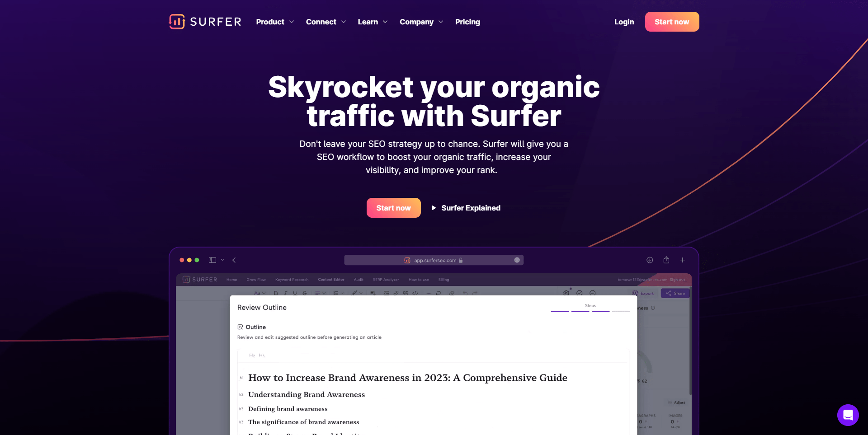
Task: Click the Steps progress indicator
Action: 590,309
